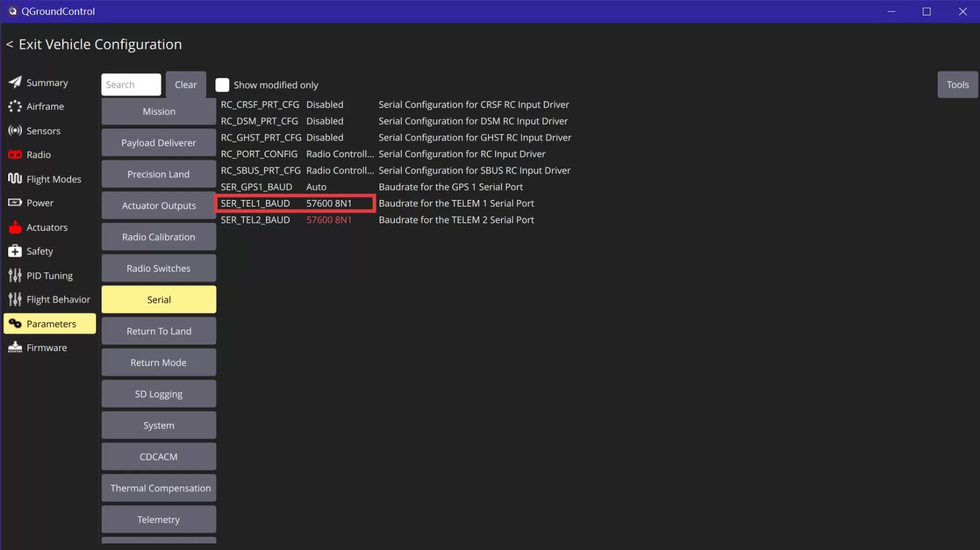The width and height of the screenshot is (980, 550).
Task: Enable the Show modified only checkbox
Action: point(222,85)
